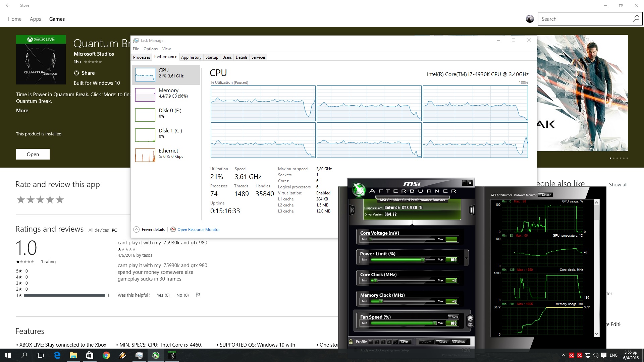Click the report review flag icon
The height and width of the screenshot is (362, 644).
point(198,295)
